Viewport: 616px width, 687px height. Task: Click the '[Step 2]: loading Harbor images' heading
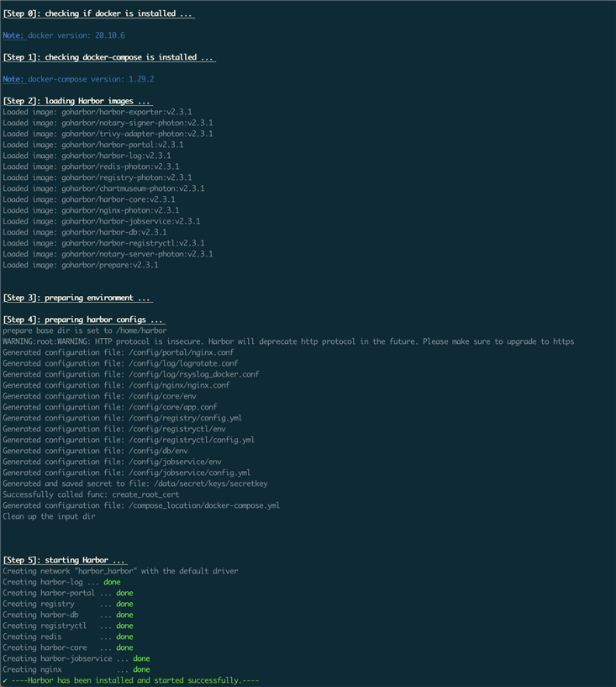[x=77, y=101]
